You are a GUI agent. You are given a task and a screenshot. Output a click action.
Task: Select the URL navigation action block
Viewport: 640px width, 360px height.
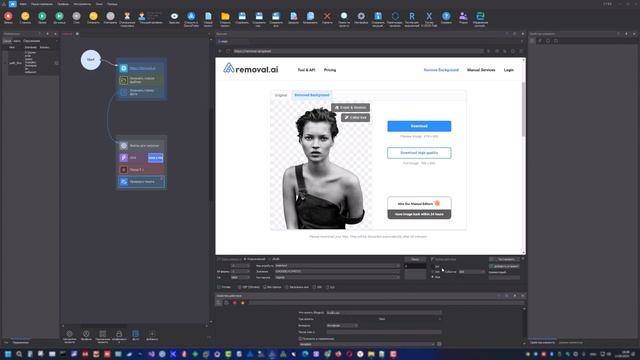point(141,68)
